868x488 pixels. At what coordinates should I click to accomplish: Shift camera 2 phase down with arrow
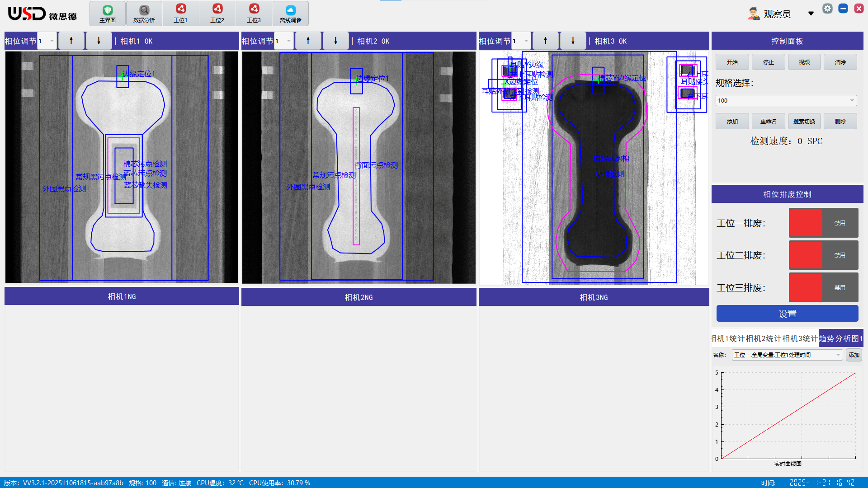(x=335, y=41)
